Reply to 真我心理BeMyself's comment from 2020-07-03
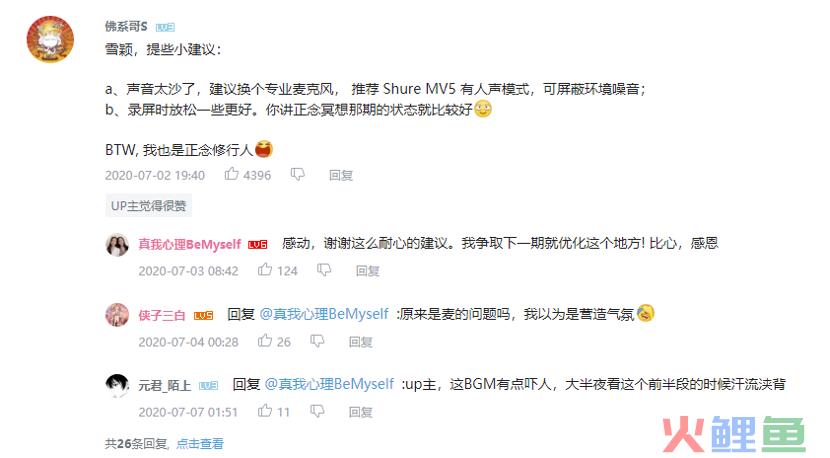 pos(367,271)
